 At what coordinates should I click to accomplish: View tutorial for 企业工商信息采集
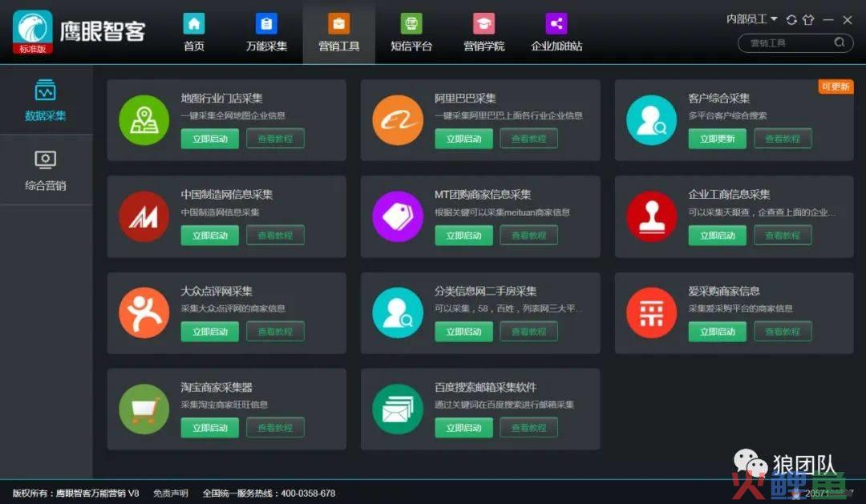coord(783,235)
